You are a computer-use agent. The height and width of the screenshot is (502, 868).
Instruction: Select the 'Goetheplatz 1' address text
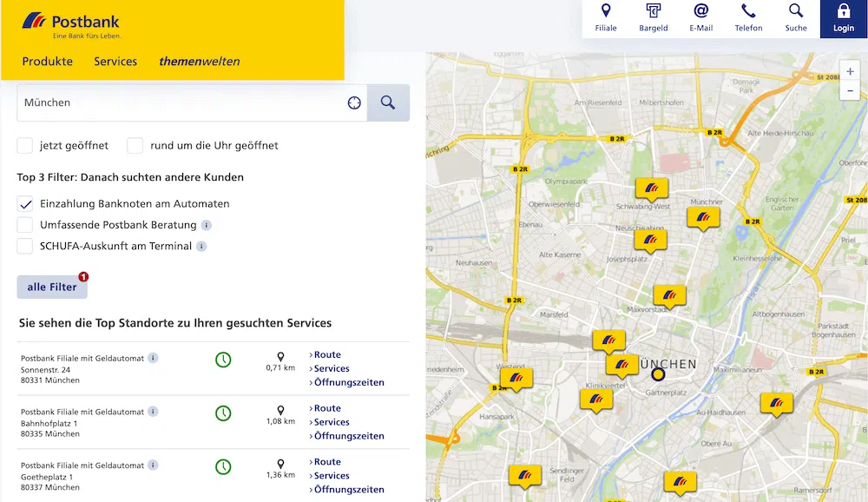coord(47,477)
